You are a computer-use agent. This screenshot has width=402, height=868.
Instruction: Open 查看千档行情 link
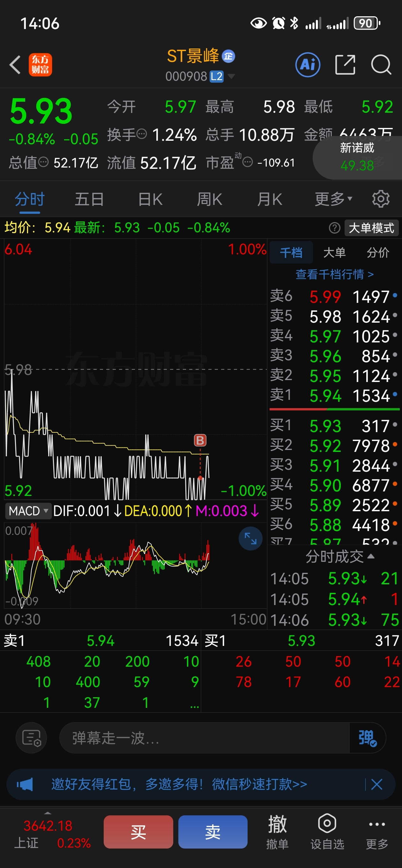334,274
